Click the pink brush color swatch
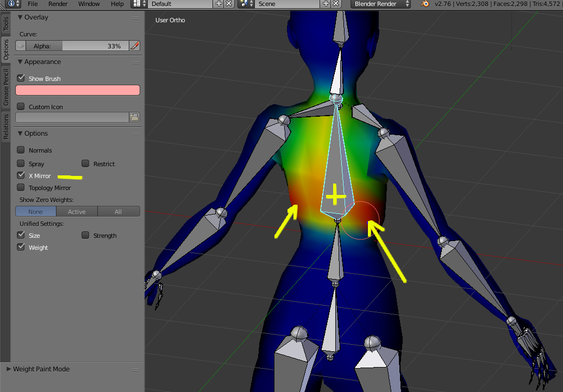563x392 pixels. pos(78,90)
